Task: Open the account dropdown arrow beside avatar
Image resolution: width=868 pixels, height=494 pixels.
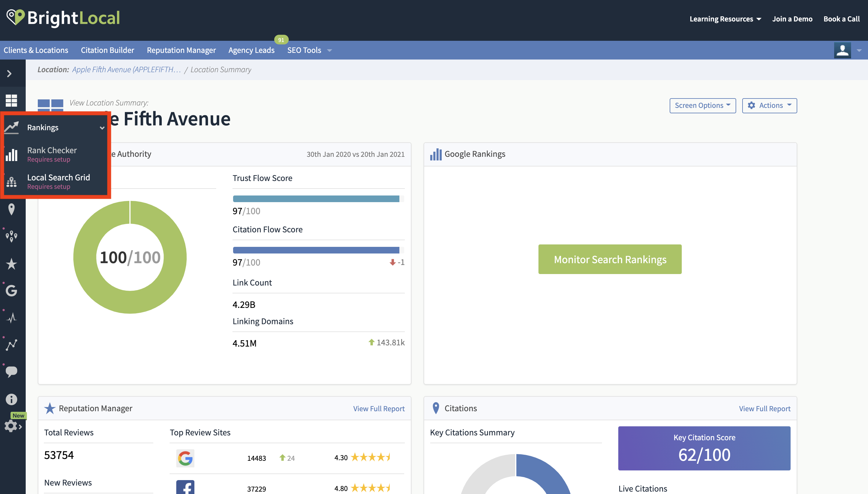Action: (859, 50)
